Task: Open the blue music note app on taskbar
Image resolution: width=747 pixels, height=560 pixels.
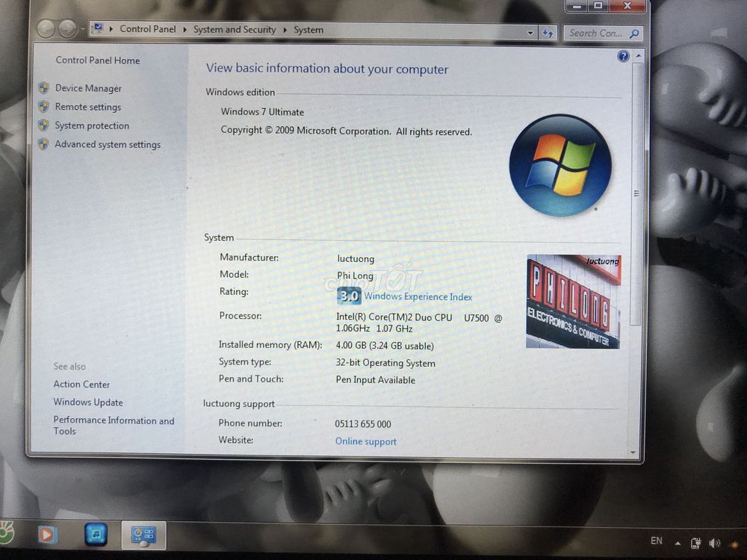Action: point(96,534)
